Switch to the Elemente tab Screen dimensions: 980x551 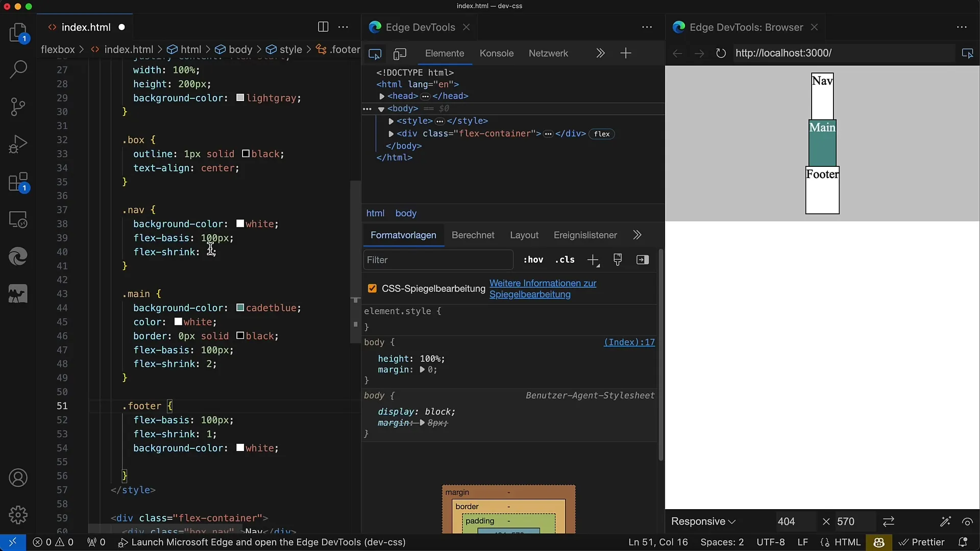445,54
